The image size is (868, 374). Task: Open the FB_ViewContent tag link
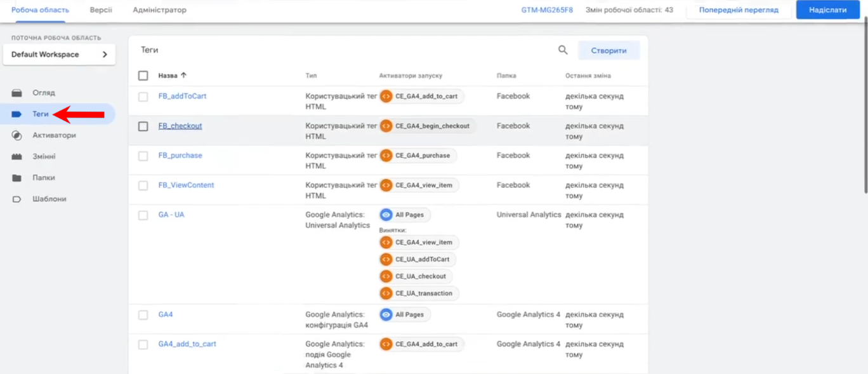pyautogui.click(x=186, y=185)
